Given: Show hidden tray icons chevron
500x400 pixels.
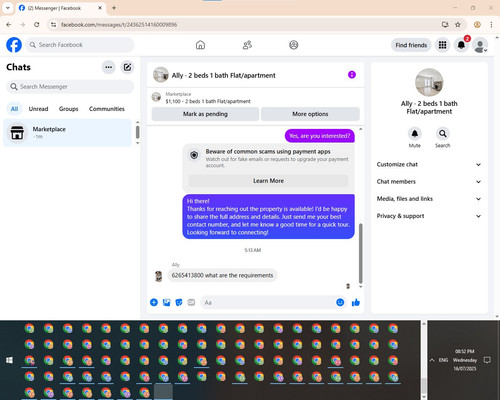Looking at the screenshot, I should tap(432, 360).
